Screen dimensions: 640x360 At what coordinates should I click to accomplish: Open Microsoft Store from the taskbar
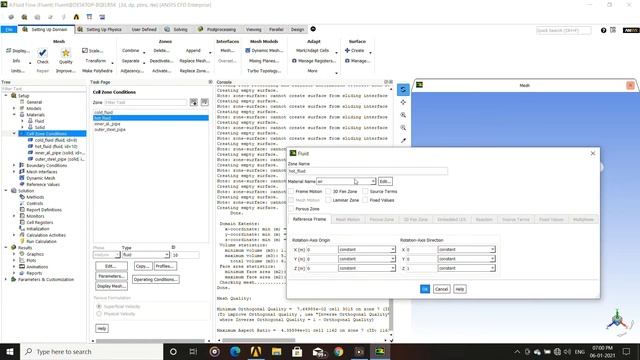297,351
